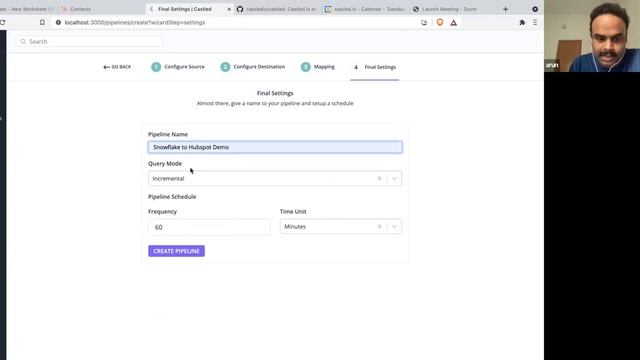The width and height of the screenshot is (640, 360).
Task: Clear the Time Unit Minutes selection
Action: click(380, 227)
